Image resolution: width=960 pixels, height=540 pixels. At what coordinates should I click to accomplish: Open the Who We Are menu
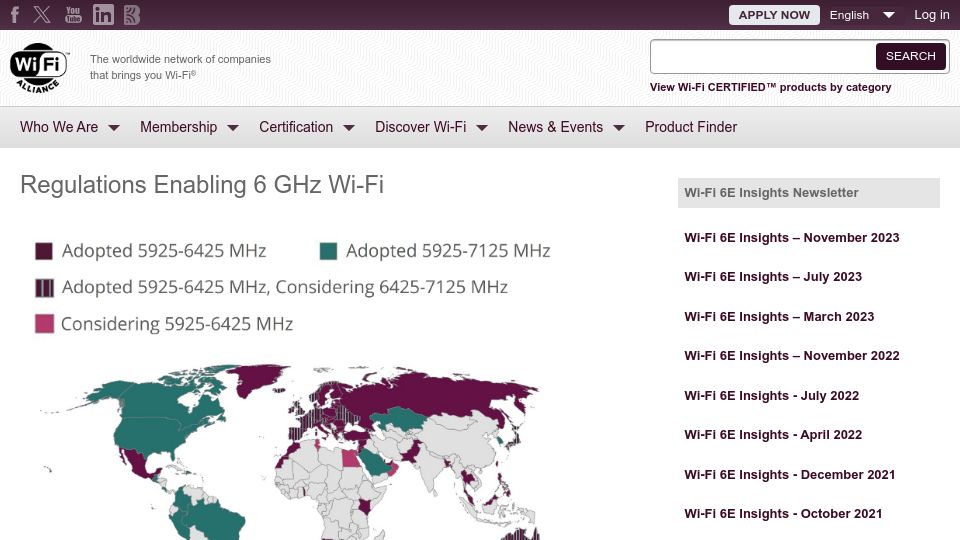(x=59, y=127)
